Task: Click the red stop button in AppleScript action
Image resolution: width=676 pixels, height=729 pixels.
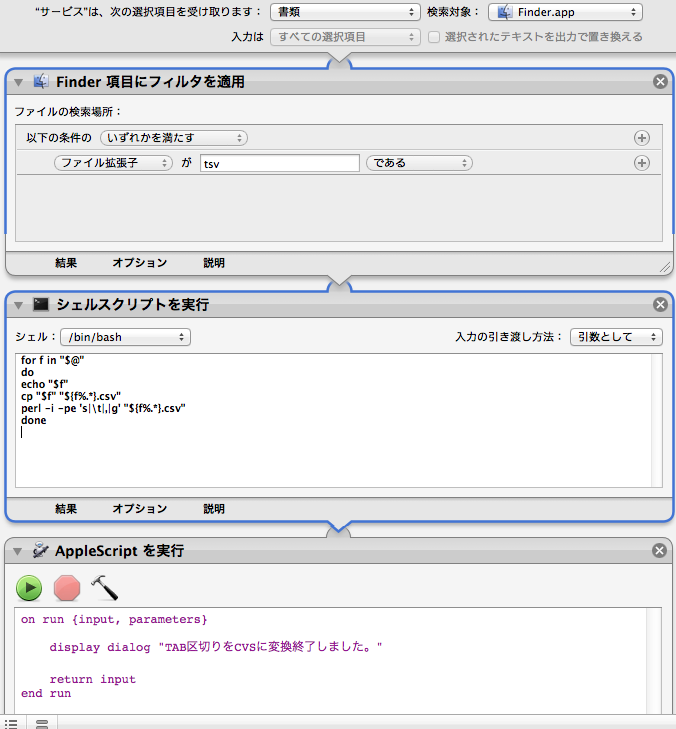Action: pyautogui.click(x=67, y=588)
